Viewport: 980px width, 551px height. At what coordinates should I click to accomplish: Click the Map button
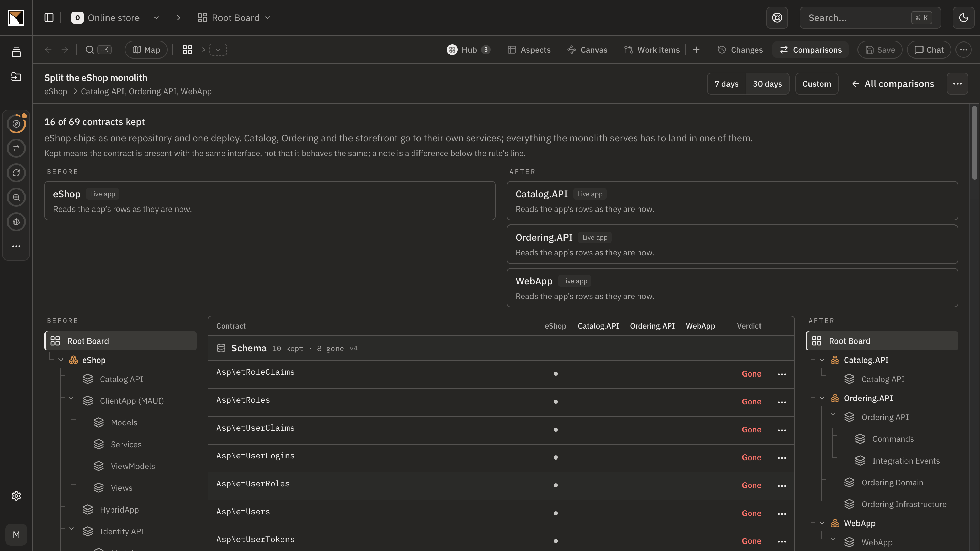pyautogui.click(x=146, y=50)
